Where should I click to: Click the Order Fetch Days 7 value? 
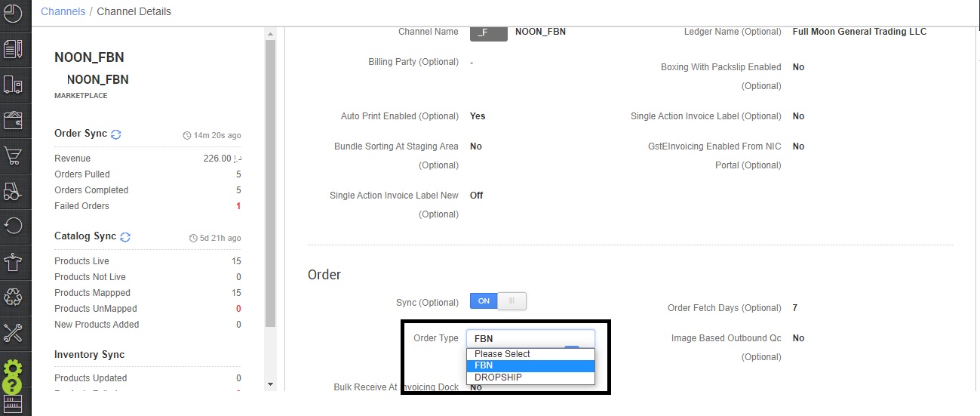pos(795,308)
